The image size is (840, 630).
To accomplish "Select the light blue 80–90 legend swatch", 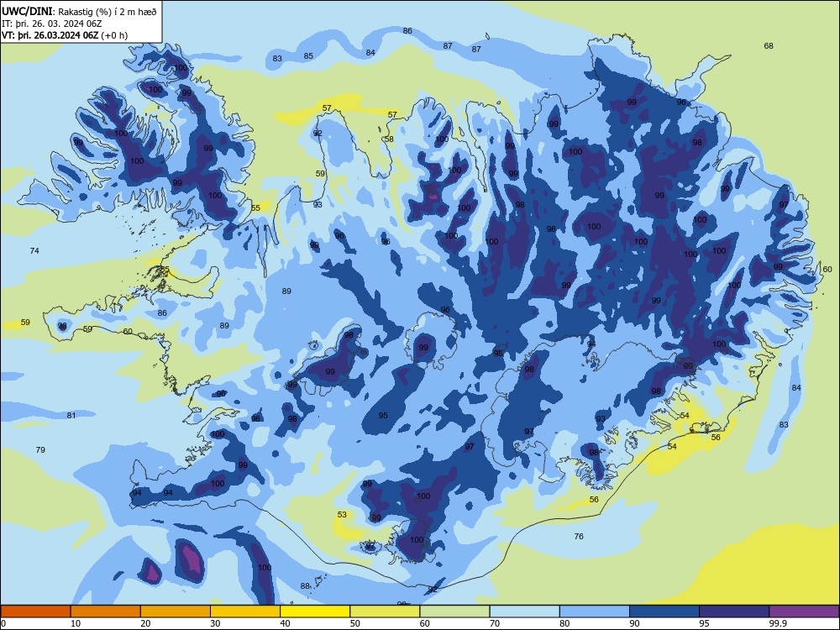I will click(x=595, y=612).
